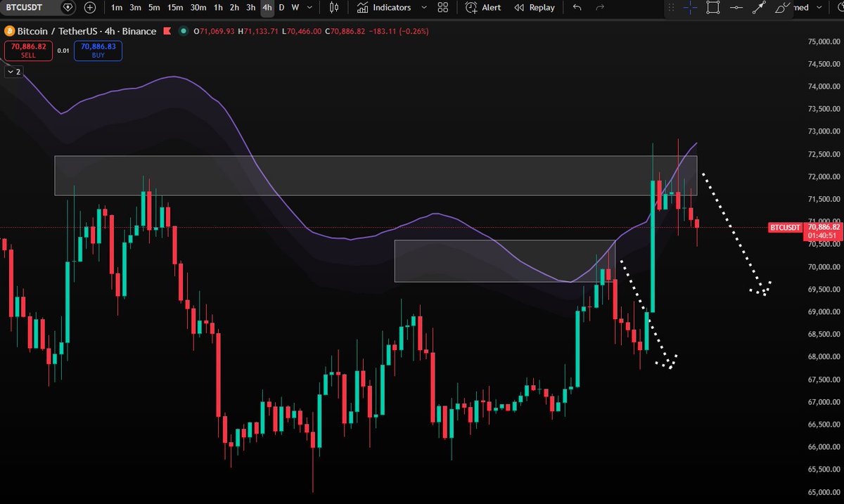Open the Indicators dropdown chevron
844x504 pixels.
click(423, 8)
